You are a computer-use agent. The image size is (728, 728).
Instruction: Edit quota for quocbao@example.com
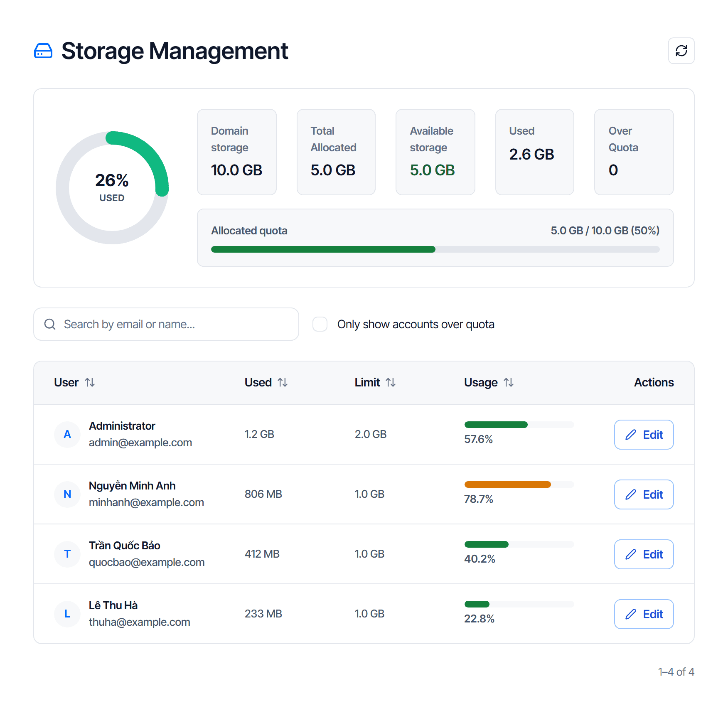pos(644,554)
